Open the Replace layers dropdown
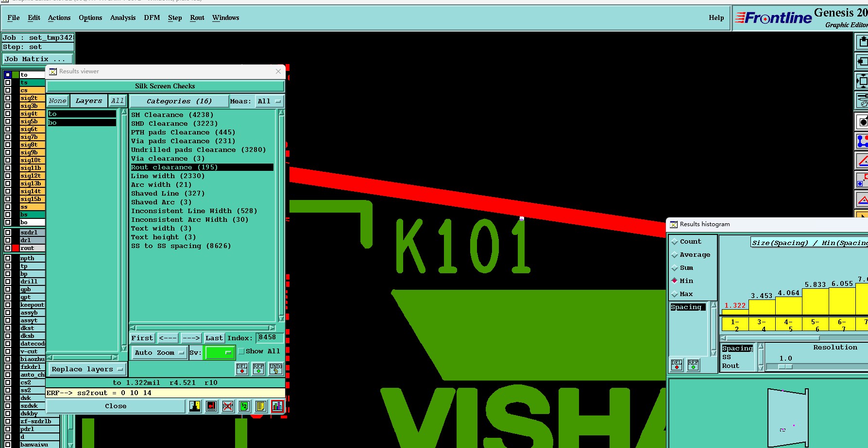Image resolution: width=868 pixels, height=448 pixels. (x=87, y=369)
